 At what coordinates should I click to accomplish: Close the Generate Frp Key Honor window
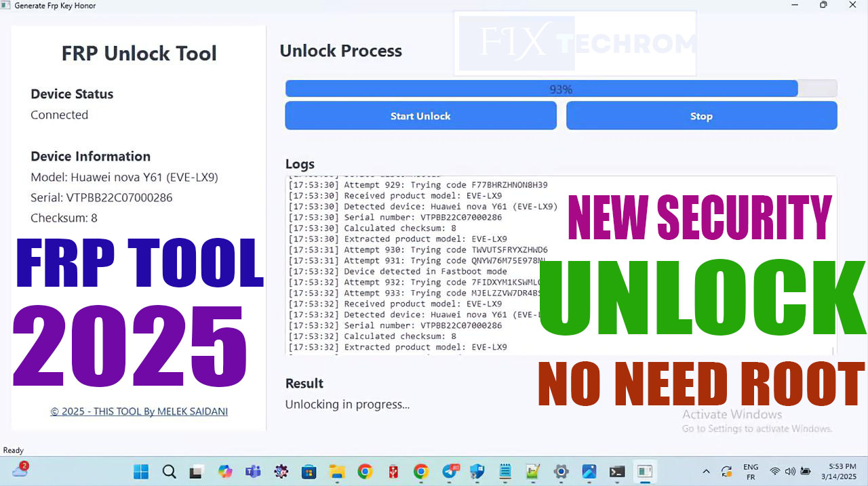coord(853,5)
